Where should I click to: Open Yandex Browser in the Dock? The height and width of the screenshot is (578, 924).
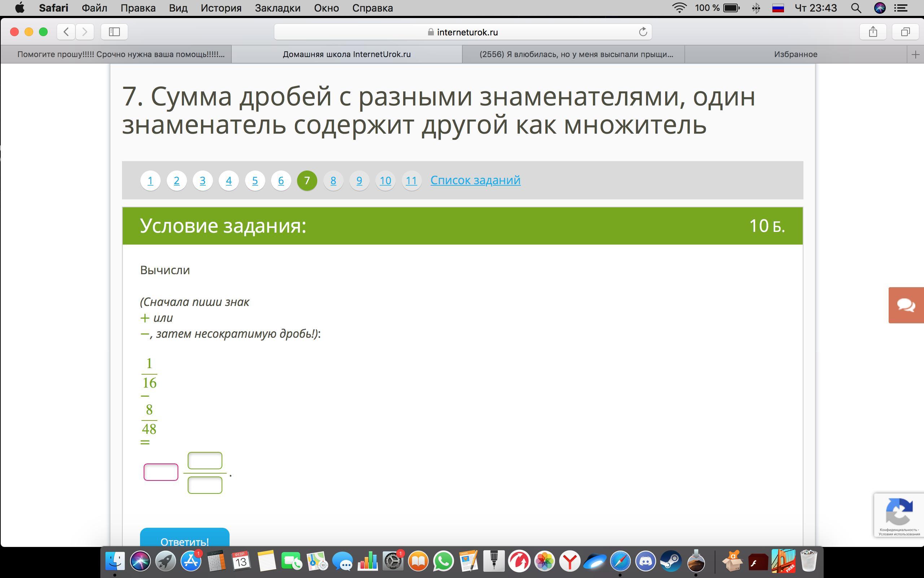pos(570,561)
